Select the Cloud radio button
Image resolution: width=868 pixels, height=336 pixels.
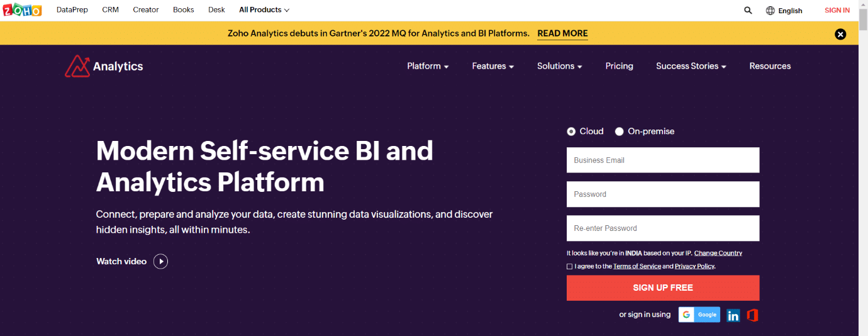[x=571, y=132]
